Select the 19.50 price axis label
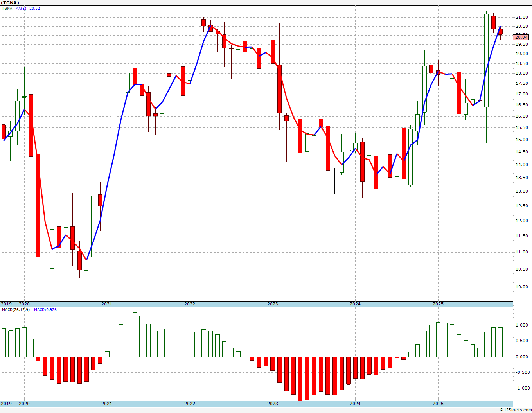This screenshot has height=413, width=532. (521, 44)
